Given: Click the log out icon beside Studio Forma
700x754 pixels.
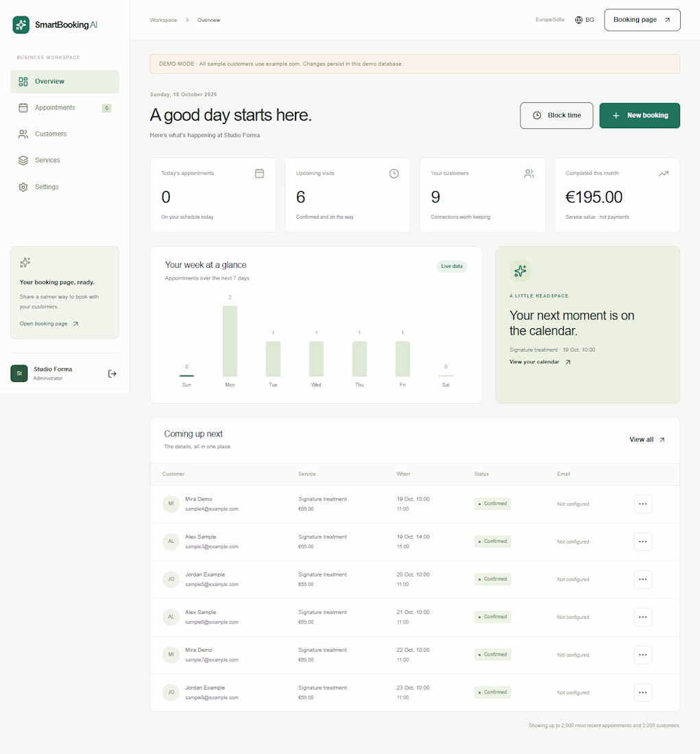Looking at the screenshot, I should 112,374.
